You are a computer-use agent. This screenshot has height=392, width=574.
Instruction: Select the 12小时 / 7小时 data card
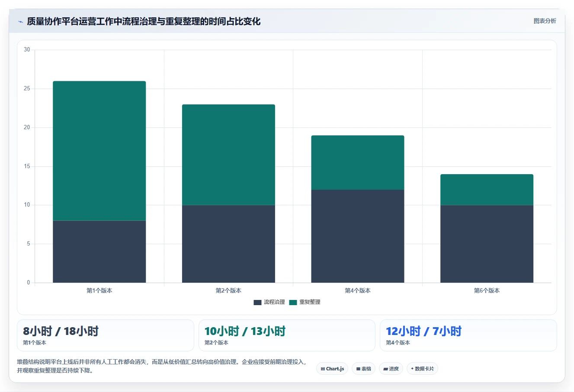pos(468,335)
